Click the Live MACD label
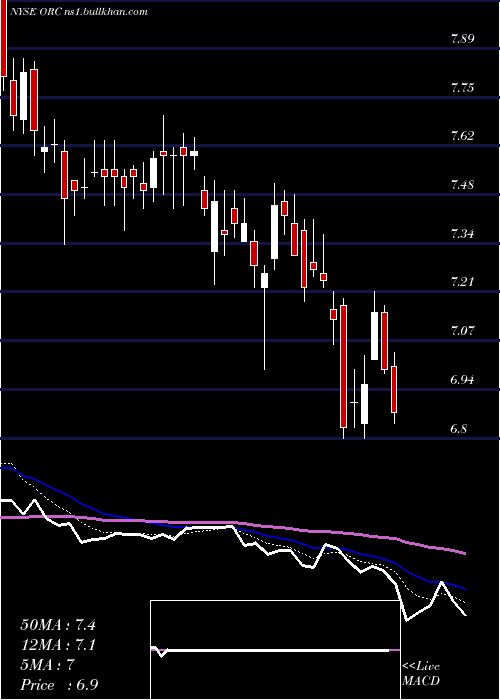Screen dimensions: 500x700 tap(421, 674)
